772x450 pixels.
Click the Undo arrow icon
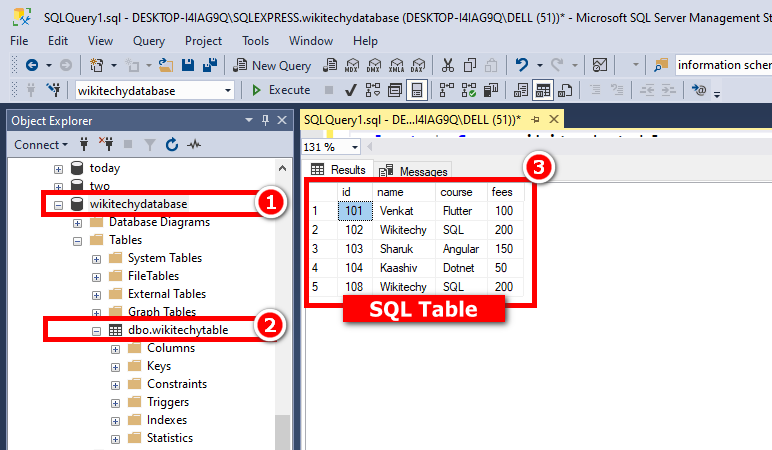click(521, 65)
